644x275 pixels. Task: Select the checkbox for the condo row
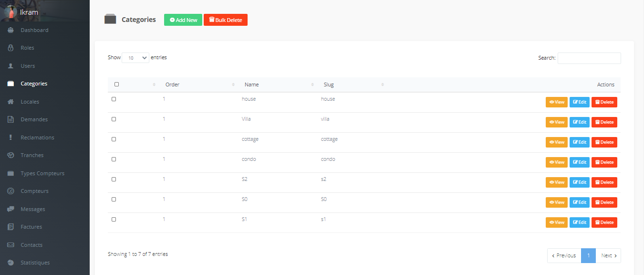click(x=114, y=159)
